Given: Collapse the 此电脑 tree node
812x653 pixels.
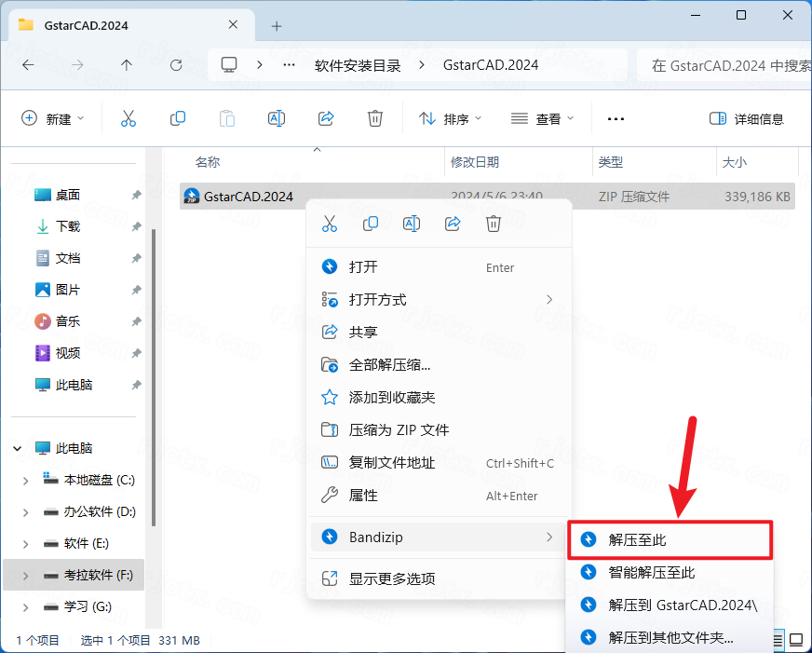Looking at the screenshot, I should [17, 448].
